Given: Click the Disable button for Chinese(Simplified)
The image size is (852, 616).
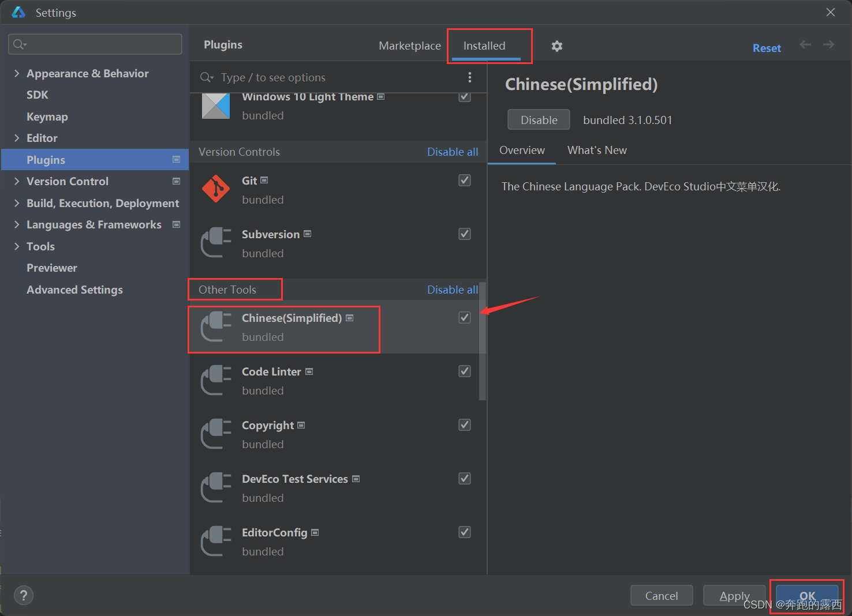Looking at the screenshot, I should tap(539, 119).
